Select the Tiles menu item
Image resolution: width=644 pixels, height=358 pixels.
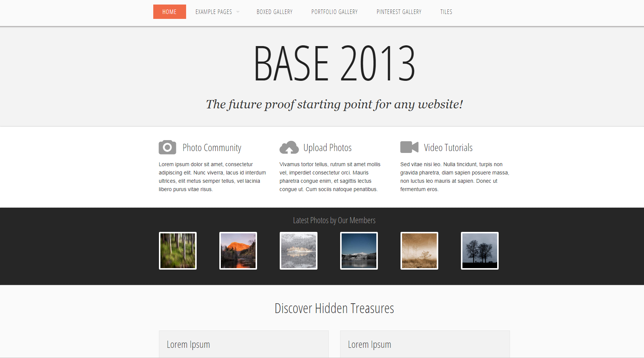pos(446,12)
